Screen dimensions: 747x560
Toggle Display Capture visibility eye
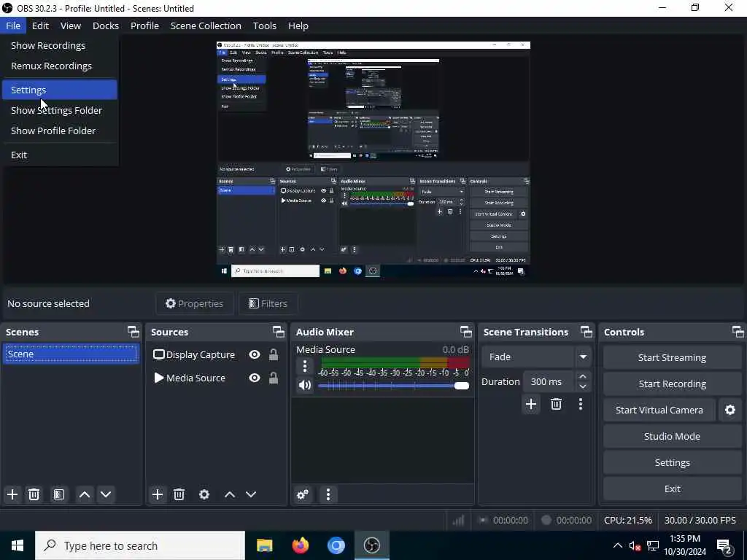(255, 355)
